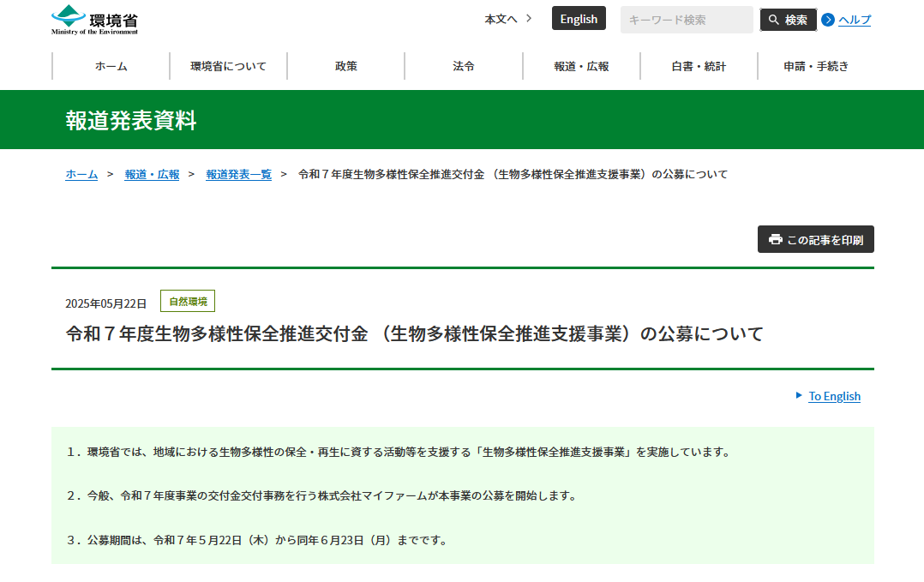Screen dimensions: 924x582
Task: Go to ホーム via breadcrumb
Action: click(x=81, y=174)
